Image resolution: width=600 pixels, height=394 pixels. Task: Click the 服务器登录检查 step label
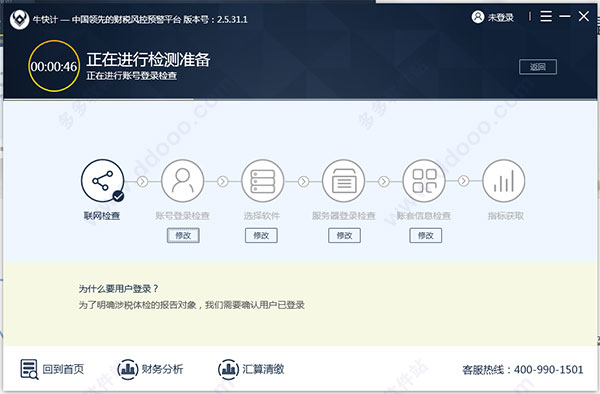point(343,216)
